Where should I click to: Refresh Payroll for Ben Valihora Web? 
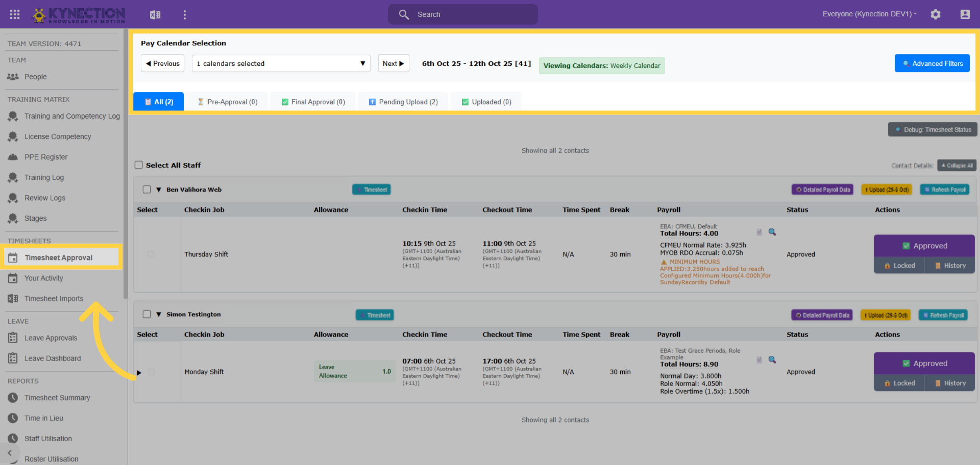coord(945,190)
